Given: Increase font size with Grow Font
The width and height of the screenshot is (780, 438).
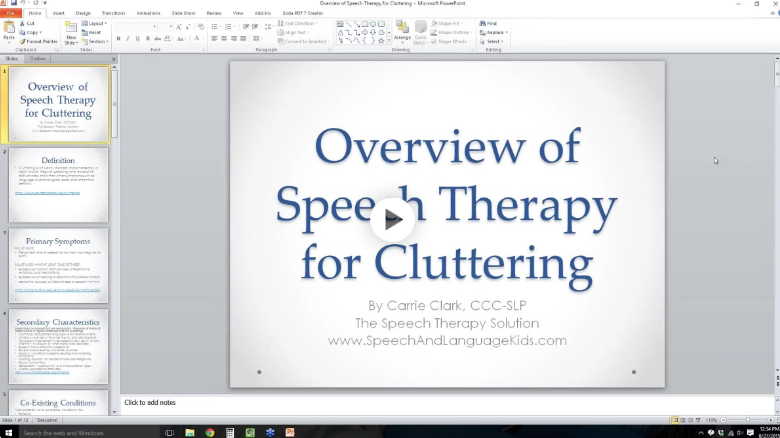Looking at the screenshot, I should coord(179,26).
